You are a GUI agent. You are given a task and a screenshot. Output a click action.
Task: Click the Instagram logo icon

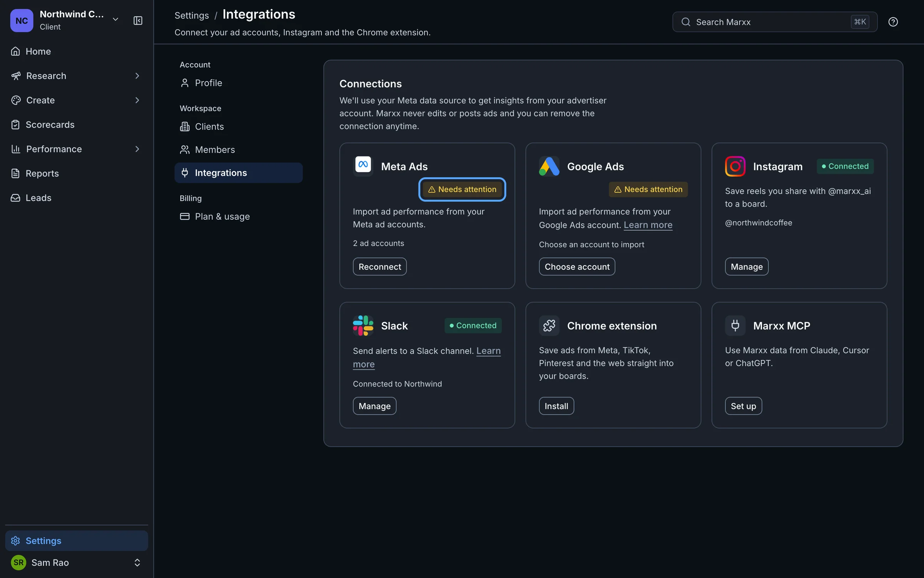tap(735, 166)
